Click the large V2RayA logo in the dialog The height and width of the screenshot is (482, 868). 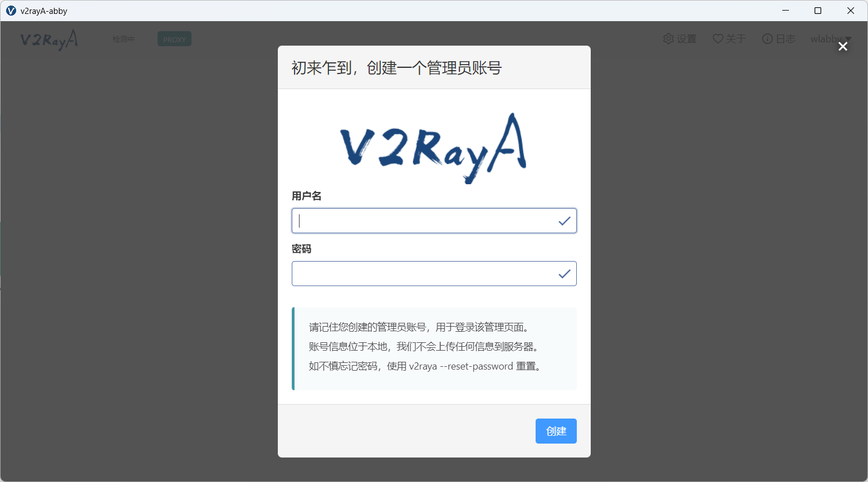click(434, 149)
